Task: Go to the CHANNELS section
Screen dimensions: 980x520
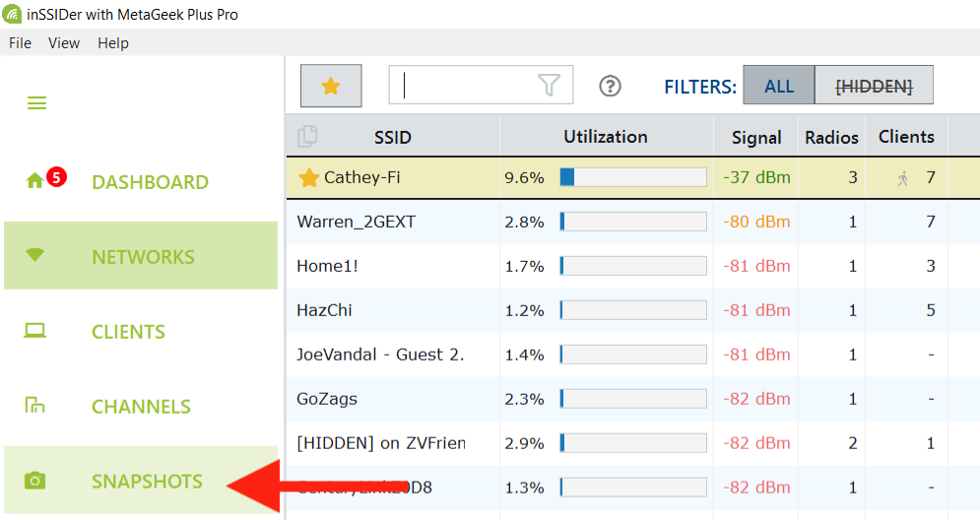Action: (x=141, y=407)
